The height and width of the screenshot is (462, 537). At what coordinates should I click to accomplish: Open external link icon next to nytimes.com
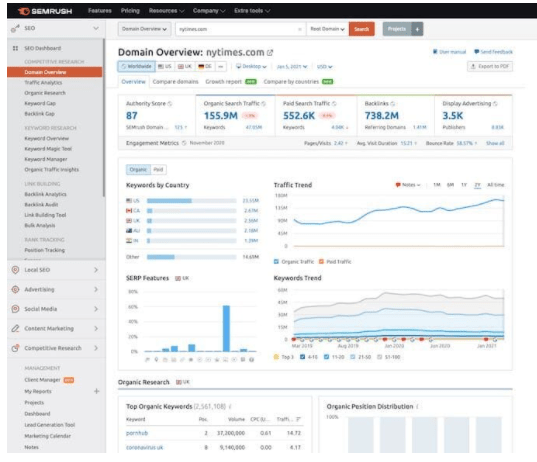click(x=270, y=53)
